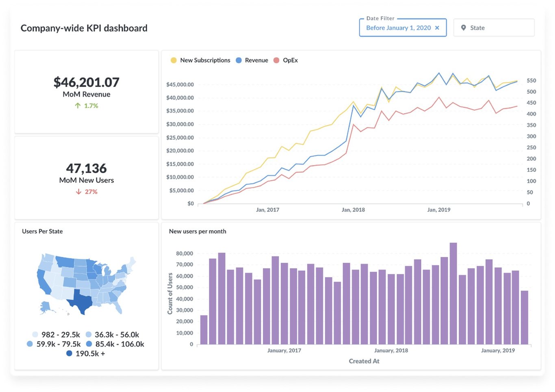
Task: Clear the date filter with the X icon
Action: coord(437,28)
